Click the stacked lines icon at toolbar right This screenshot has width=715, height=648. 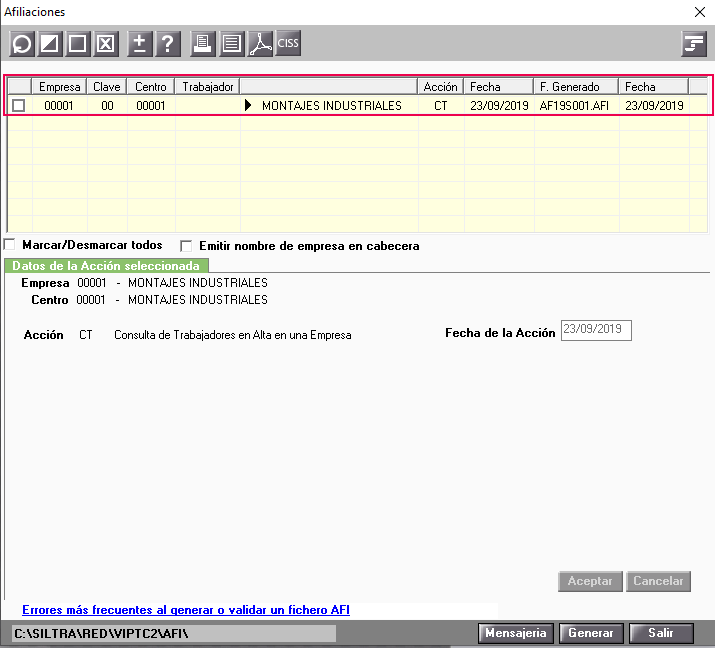coord(694,44)
